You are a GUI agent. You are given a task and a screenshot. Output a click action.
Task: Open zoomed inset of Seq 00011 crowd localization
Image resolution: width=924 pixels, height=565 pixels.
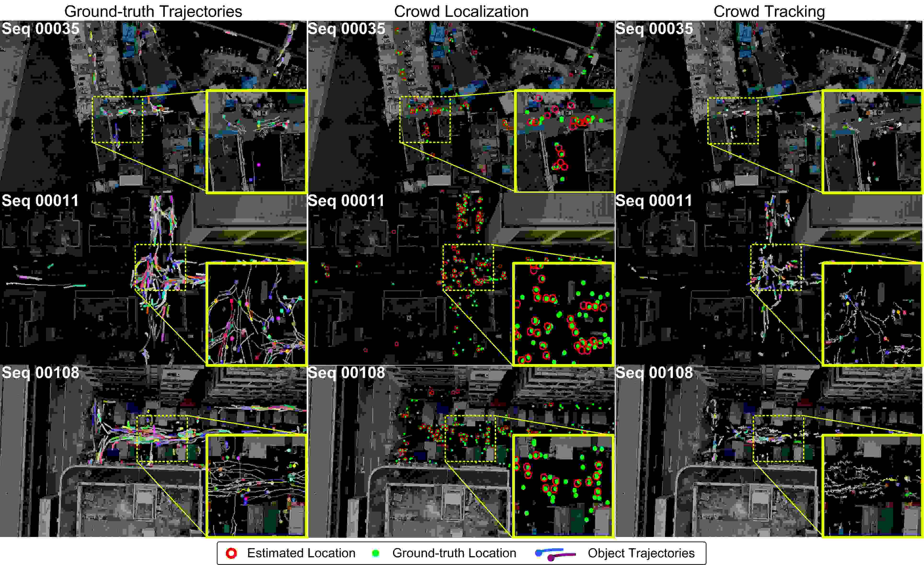point(563,314)
